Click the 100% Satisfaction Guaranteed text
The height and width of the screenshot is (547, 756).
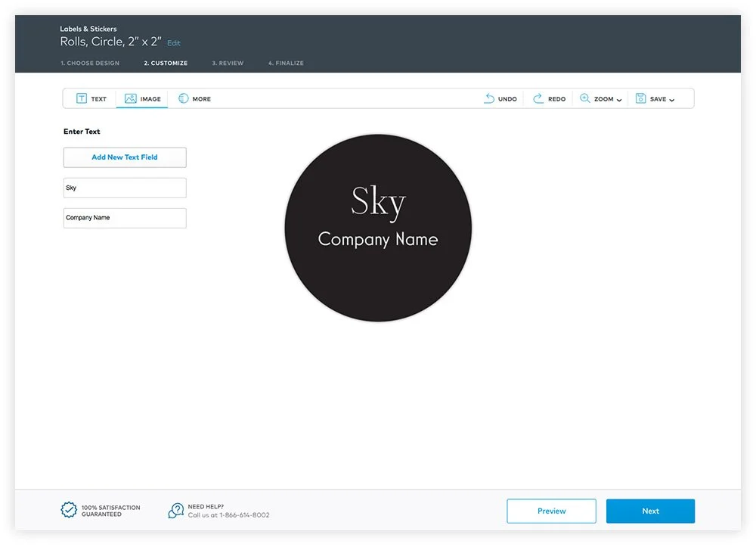tap(111, 511)
